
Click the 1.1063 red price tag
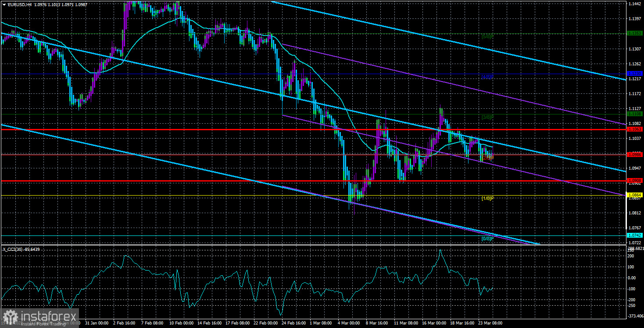point(635,129)
